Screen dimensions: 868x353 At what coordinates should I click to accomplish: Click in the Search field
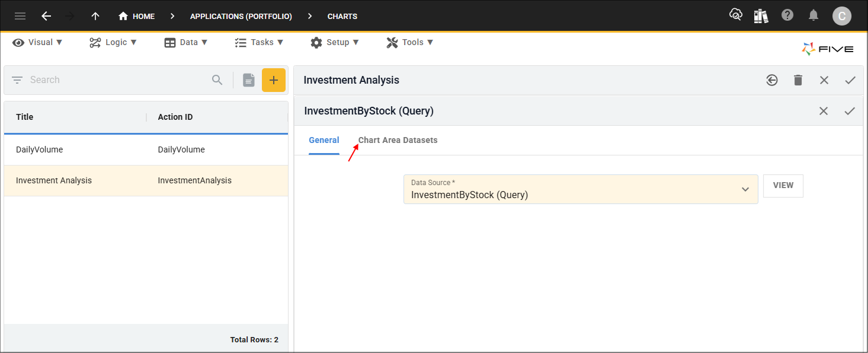[118, 80]
